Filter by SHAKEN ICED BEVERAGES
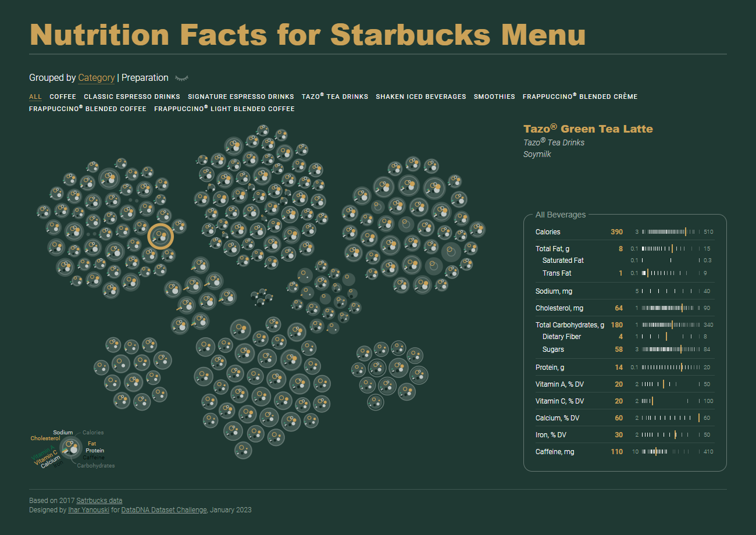The image size is (756, 535). click(x=421, y=97)
